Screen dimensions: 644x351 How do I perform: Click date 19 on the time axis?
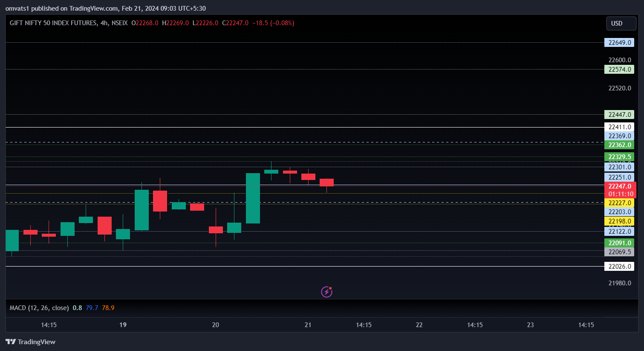[x=123, y=325]
